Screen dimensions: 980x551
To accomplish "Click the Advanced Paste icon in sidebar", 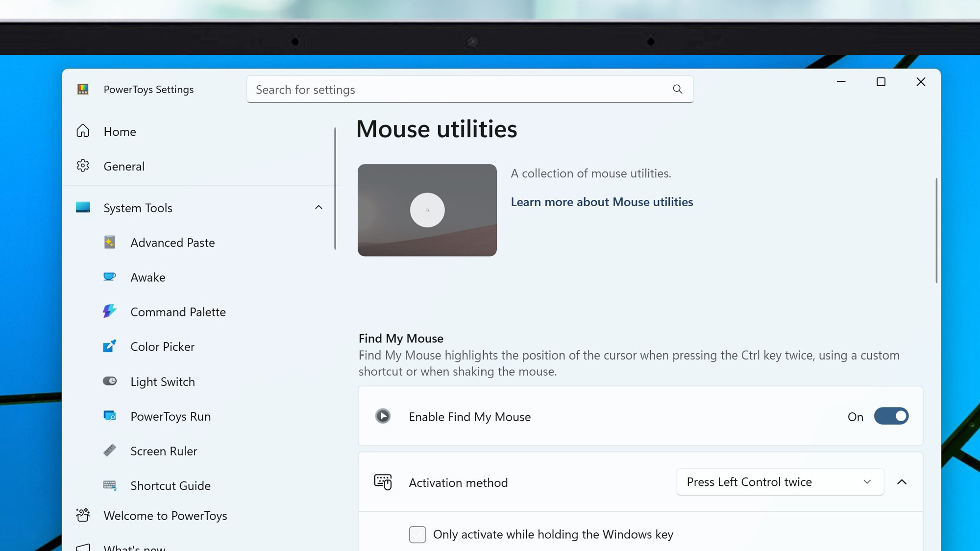I will click(109, 242).
